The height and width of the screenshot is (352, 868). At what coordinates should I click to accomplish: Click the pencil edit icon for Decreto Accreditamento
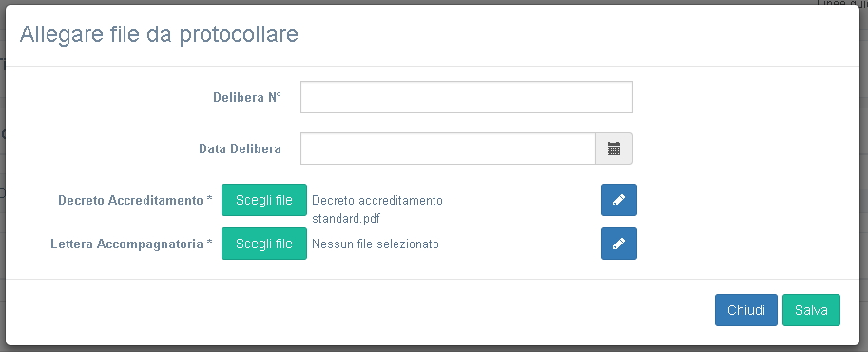(x=619, y=200)
